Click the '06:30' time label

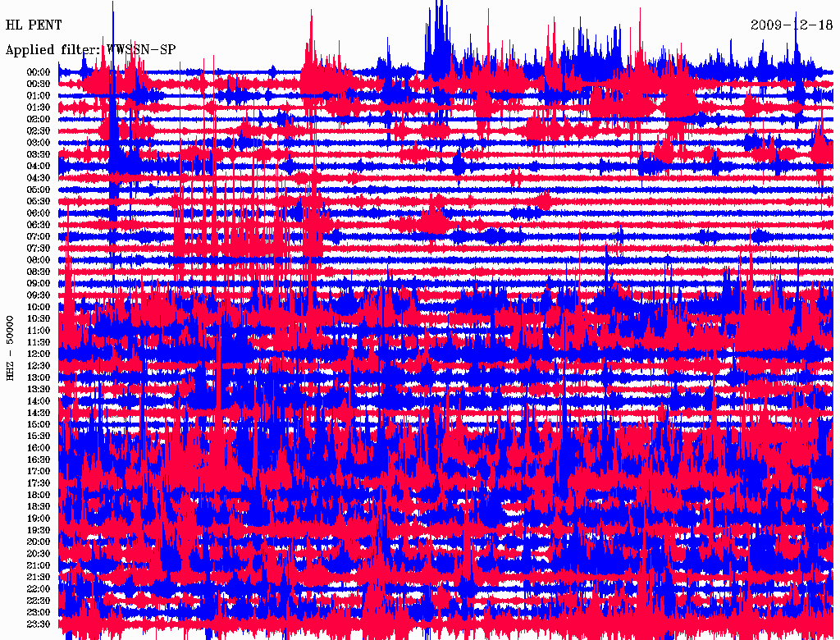tap(39, 225)
